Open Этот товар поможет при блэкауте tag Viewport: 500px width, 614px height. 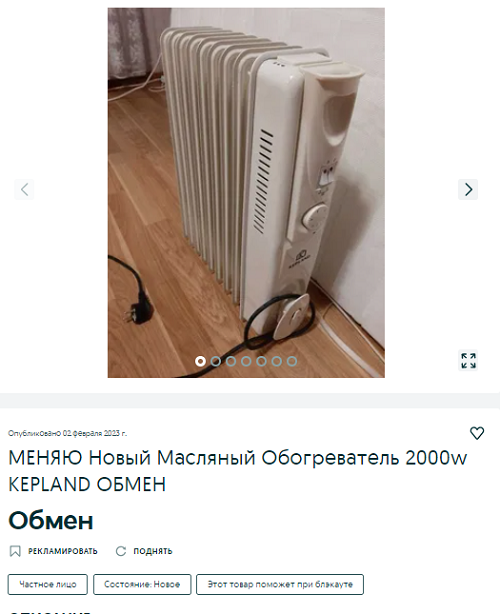click(280, 584)
